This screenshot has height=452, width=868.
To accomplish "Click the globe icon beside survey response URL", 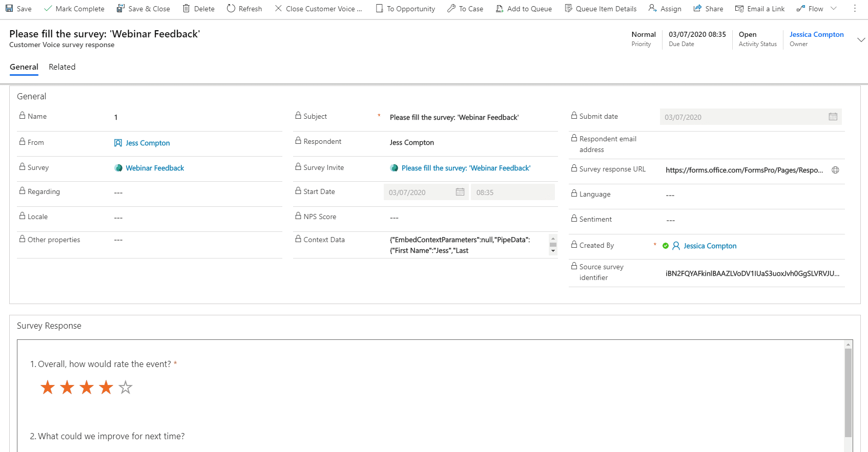I will (x=835, y=170).
